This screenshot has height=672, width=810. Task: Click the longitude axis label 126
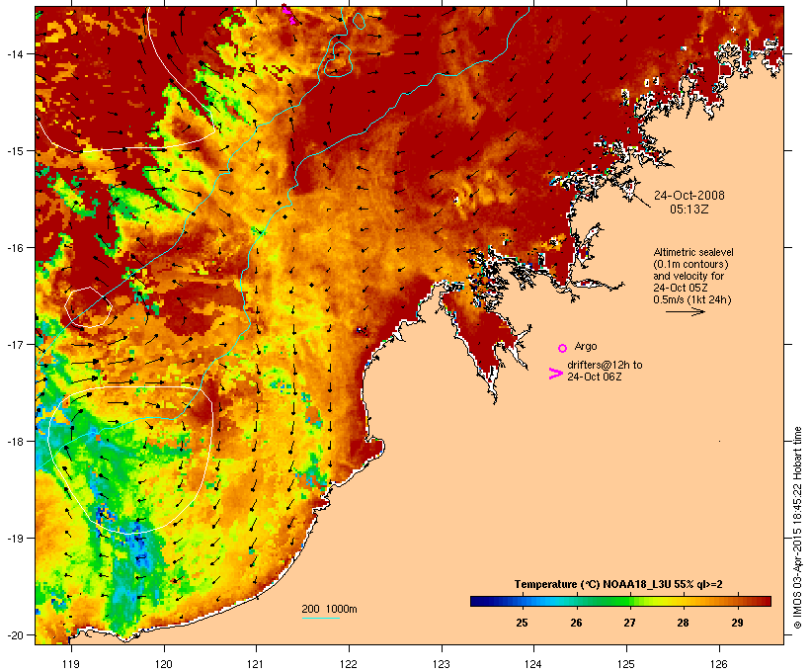pos(719,664)
